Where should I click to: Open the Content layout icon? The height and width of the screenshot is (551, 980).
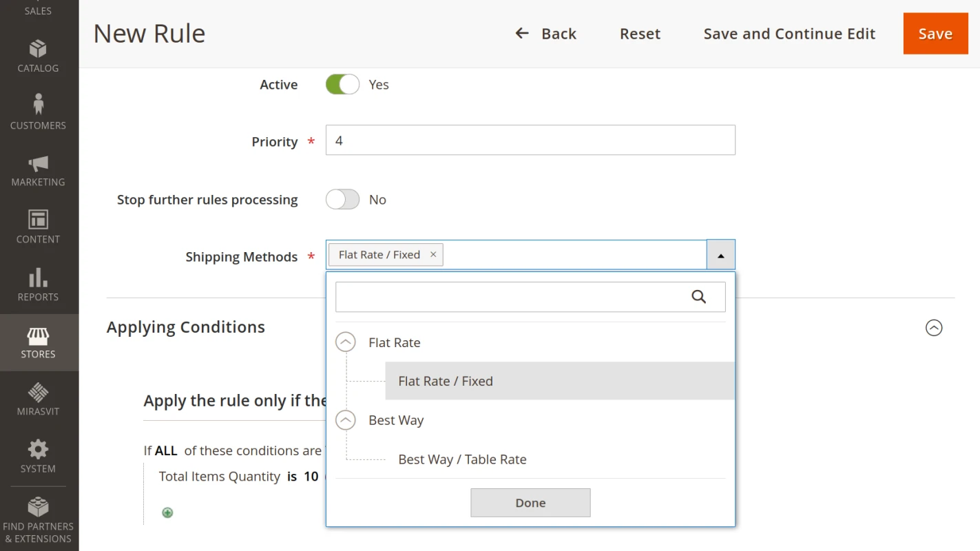pos(38,220)
